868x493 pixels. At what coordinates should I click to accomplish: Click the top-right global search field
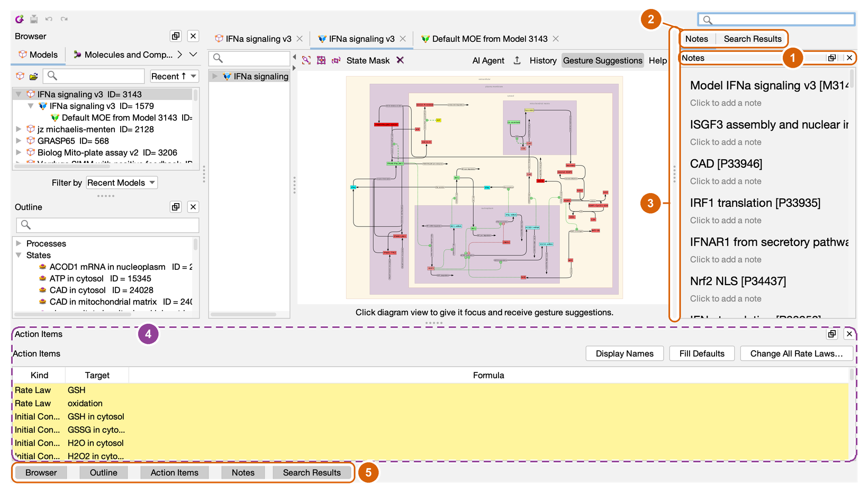tap(776, 20)
